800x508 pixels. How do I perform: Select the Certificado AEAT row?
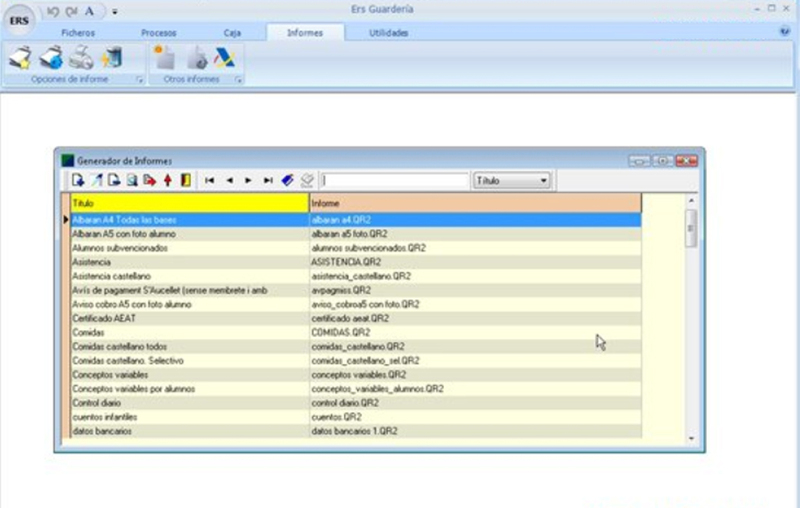[356, 318]
